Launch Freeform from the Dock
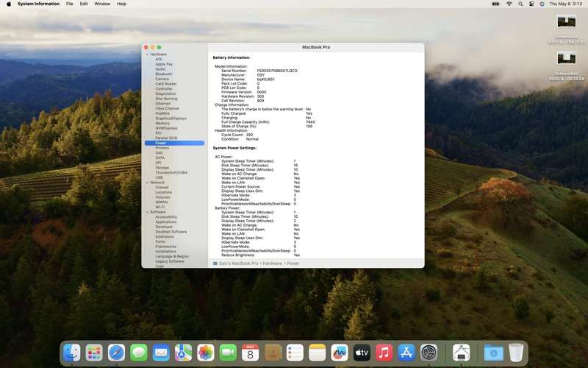Screen dimensions: 588x368 (x=340, y=353)
